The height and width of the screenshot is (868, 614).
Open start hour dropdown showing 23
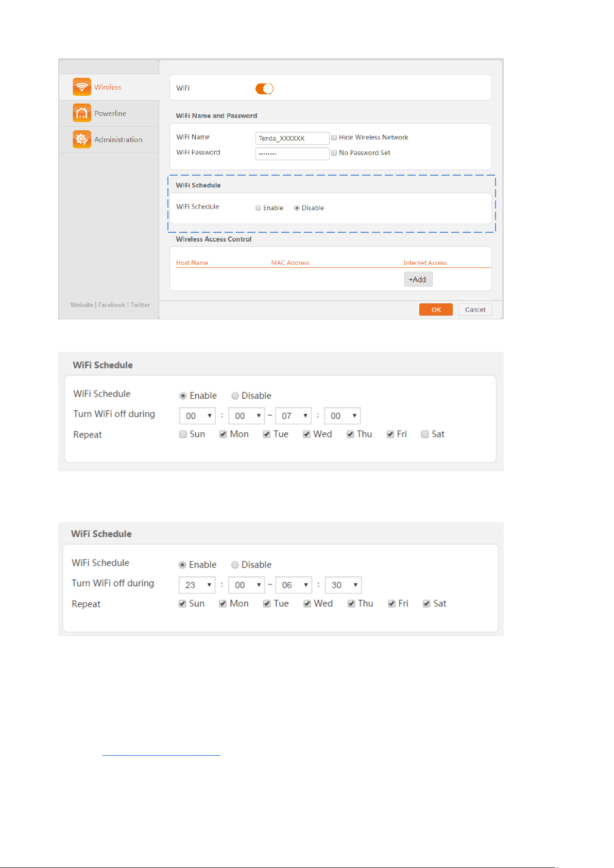tap(197, 585)
